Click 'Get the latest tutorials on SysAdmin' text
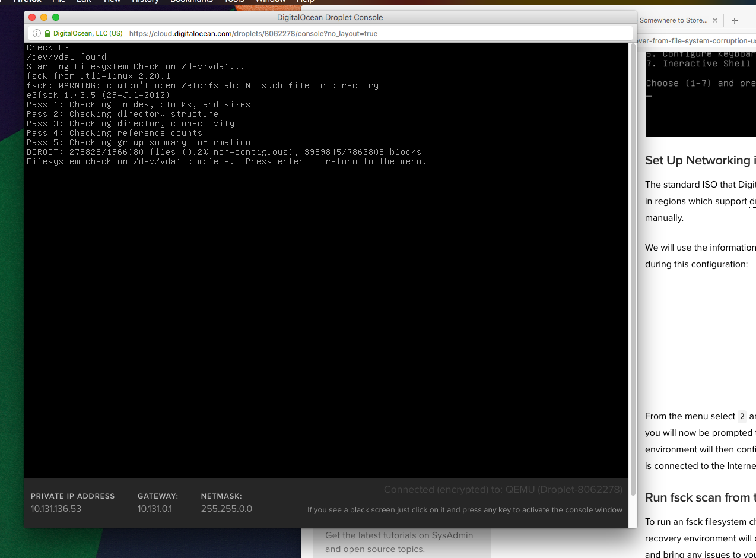This screenshot has width=756, height=558. [399, 535]
